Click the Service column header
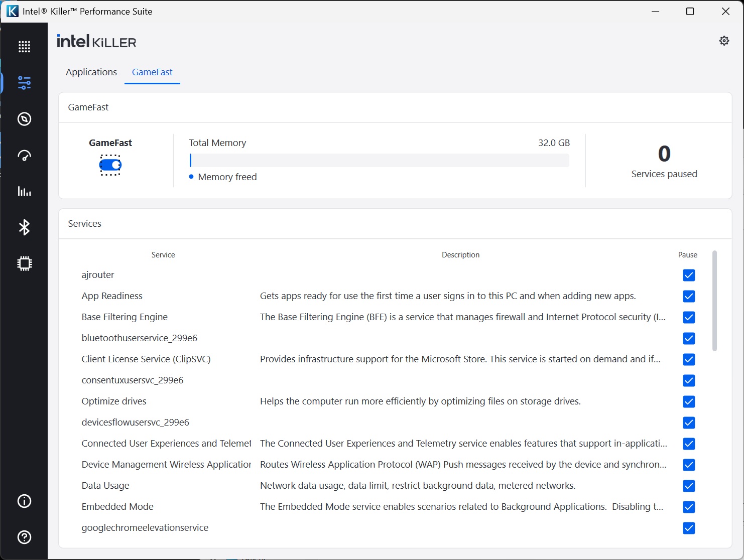The width and height of the screenshot is (744, 560). pos(163,255)
